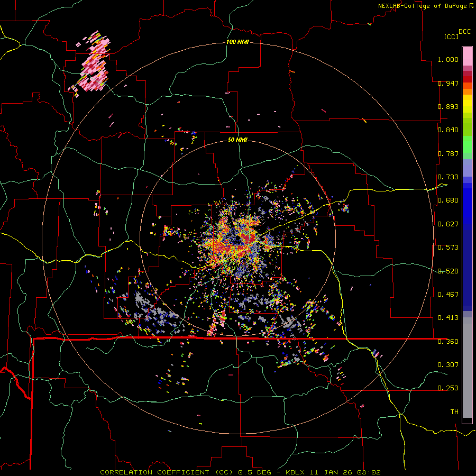
Task: Click the 0.680 scale value
Action: click(448, 200)
